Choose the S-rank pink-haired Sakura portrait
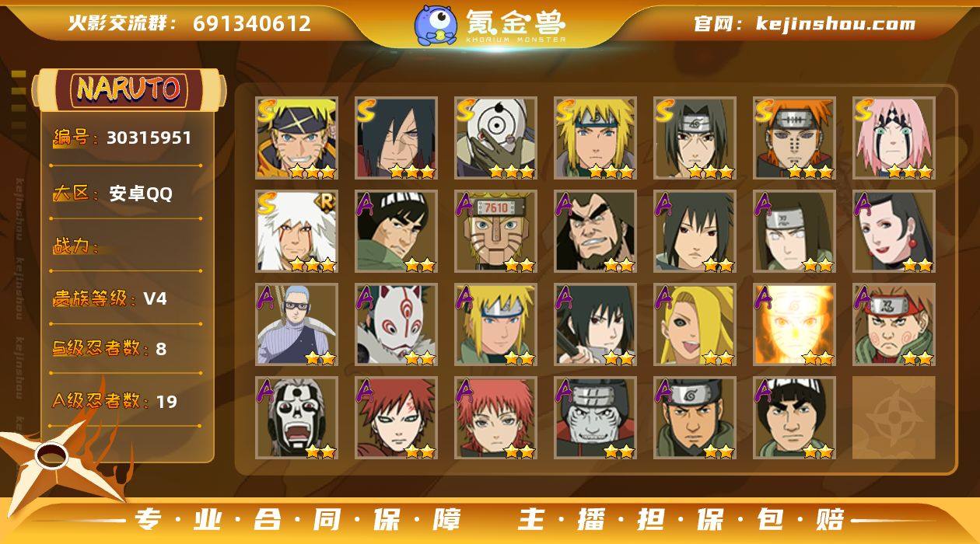The image size is (980, 544). 894,138
